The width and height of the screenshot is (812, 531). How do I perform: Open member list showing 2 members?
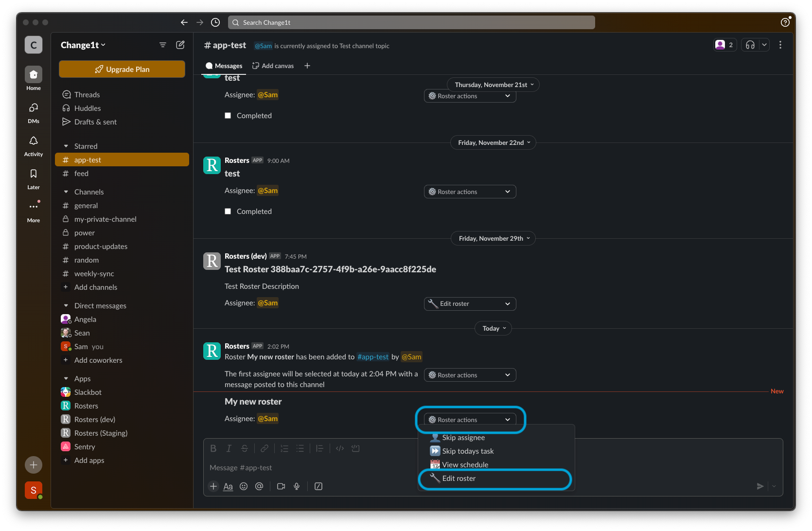725,45
